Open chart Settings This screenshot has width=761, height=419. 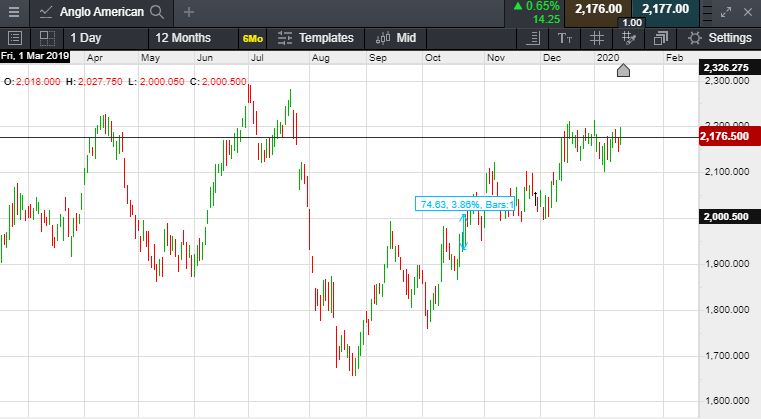click(x=720, y=38)
